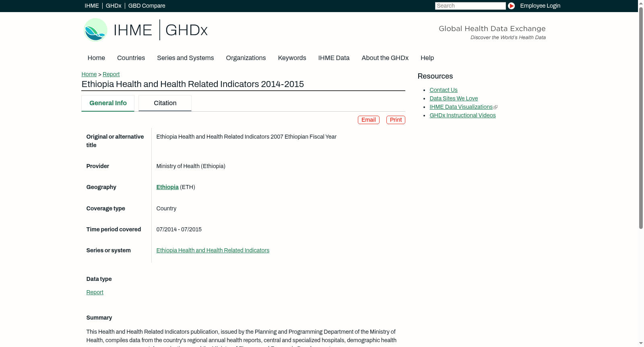The height and width of the screenshot is (347, 644).
Task: Click the Email button
Action: tap(369, 120)
